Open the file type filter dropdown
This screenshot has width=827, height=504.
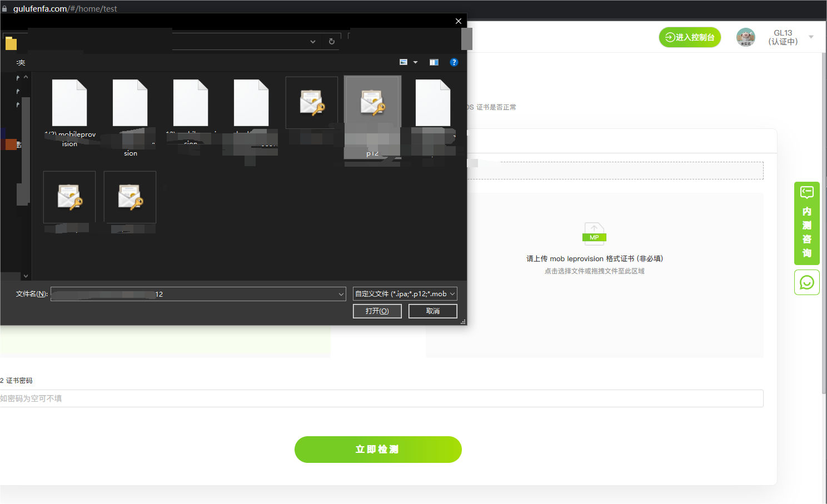[405, 293]
